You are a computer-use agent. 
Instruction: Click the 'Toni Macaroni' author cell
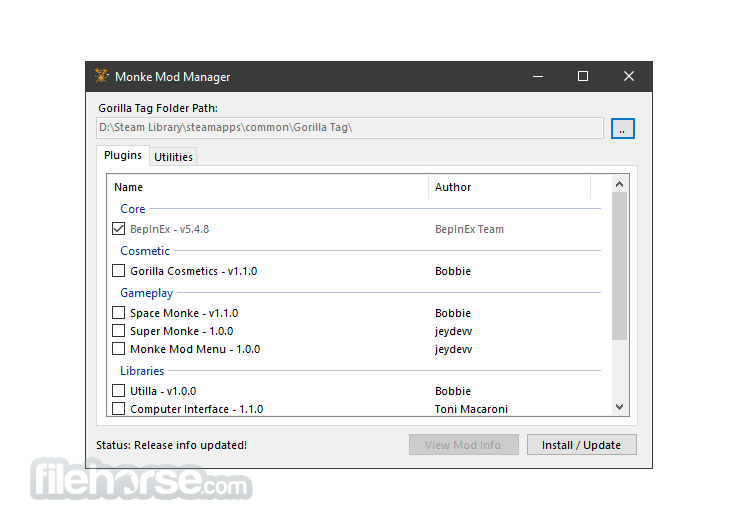(x=471, y=409)
